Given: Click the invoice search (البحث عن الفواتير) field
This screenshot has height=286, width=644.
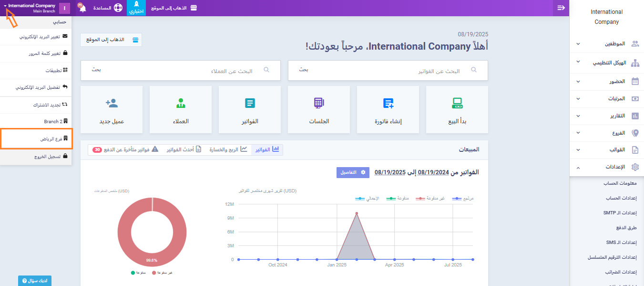Looking at the screenshot, I should coord(388,71).
